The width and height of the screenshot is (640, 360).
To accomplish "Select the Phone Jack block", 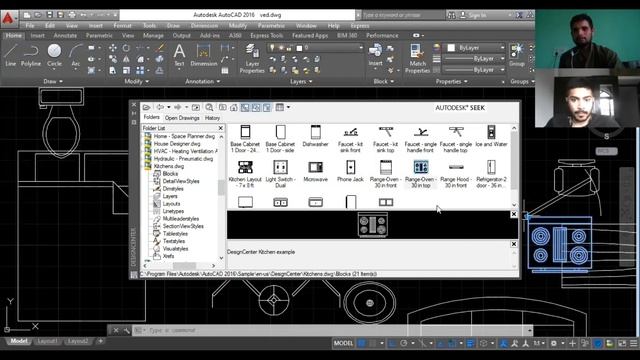I will point(350,171).
